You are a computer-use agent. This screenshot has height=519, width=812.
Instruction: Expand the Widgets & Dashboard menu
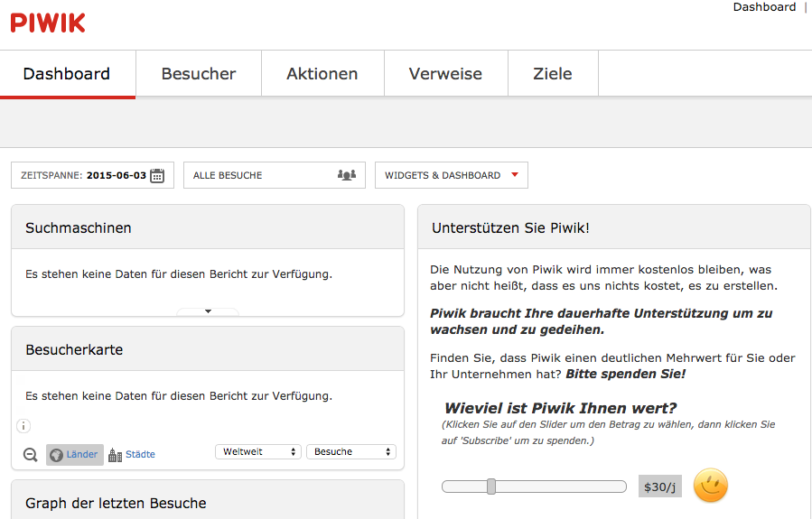click(x=452, y=175)
